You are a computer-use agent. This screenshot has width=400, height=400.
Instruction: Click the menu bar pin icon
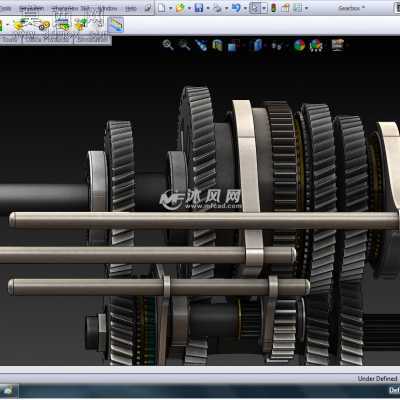click(x=148, y=8)
